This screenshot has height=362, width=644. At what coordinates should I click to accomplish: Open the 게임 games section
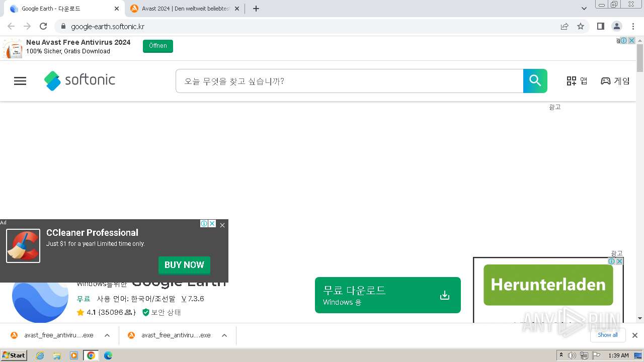[615, 81]
